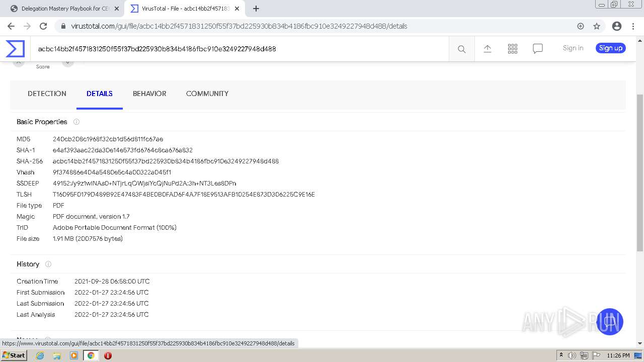
Task: Show hidden tray icons arrow
Action: 561,355
